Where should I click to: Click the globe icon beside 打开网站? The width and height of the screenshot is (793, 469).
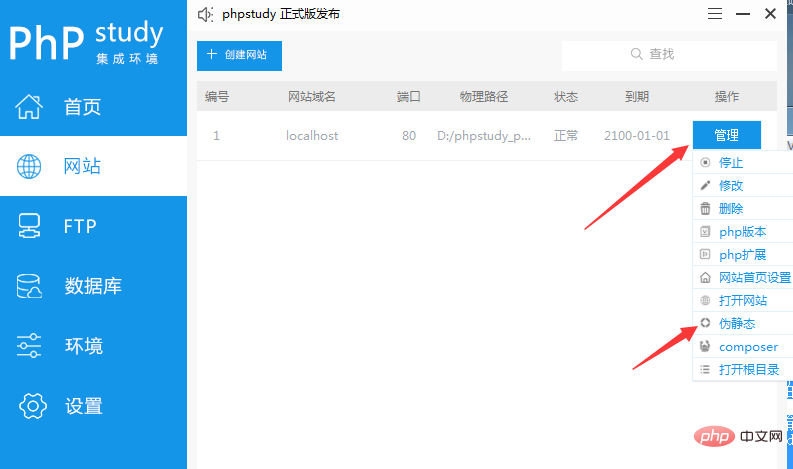pos(705,301)
